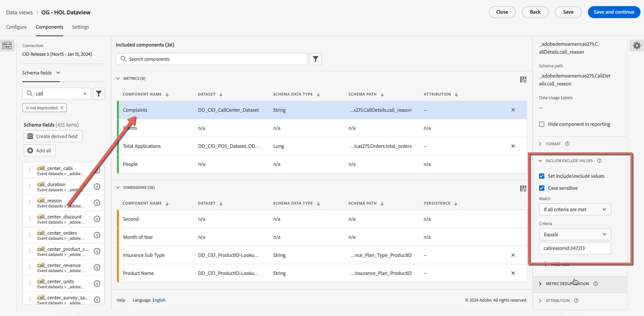Select the Components tab
This screenshot has height=316, width=644.
pyautogui.click(x=49, y=27)
